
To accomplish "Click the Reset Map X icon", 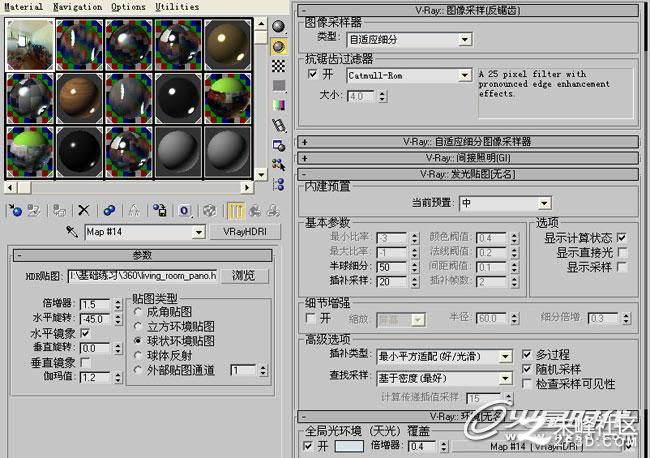I will 84,211.
